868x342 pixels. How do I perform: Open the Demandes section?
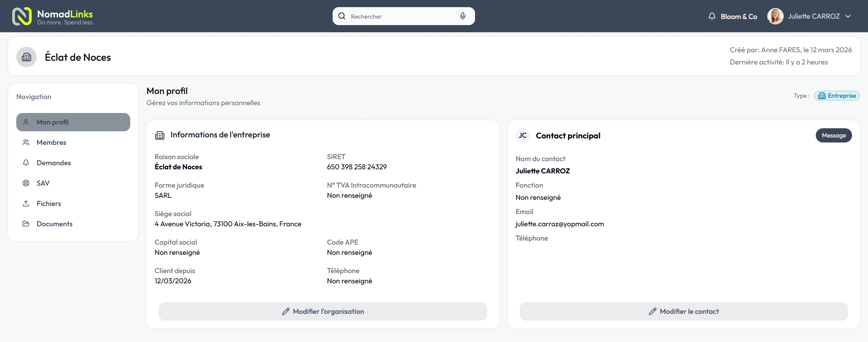point(73,163)
